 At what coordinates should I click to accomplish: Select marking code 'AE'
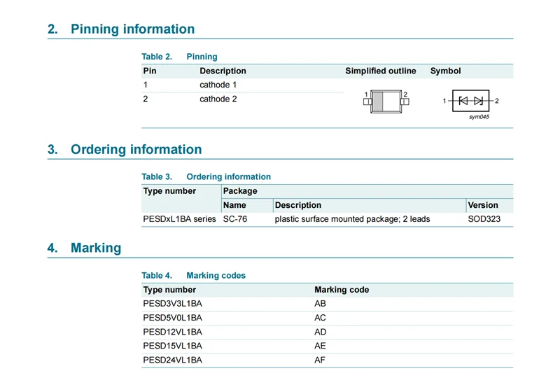point(320,346)
